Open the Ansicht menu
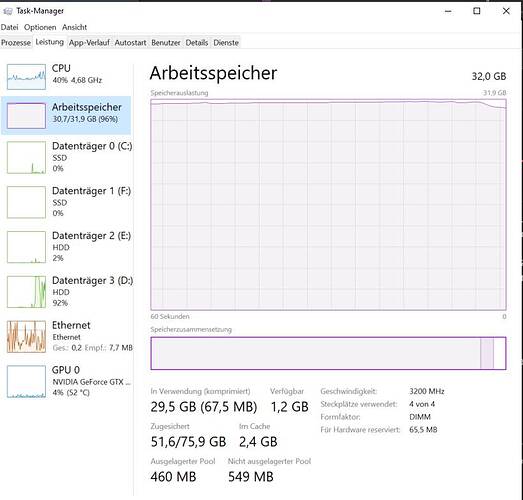Viewport: 523px width, 500px height. tap(74, 27)
